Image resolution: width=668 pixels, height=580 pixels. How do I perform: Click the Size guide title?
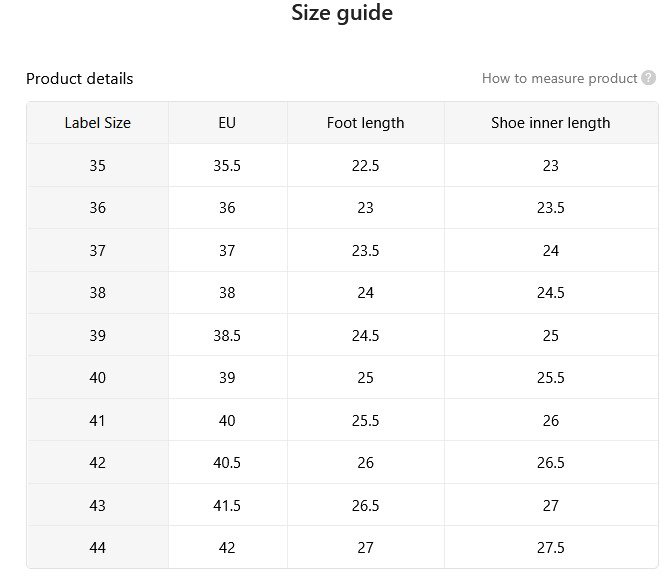[x=342, y=13]
